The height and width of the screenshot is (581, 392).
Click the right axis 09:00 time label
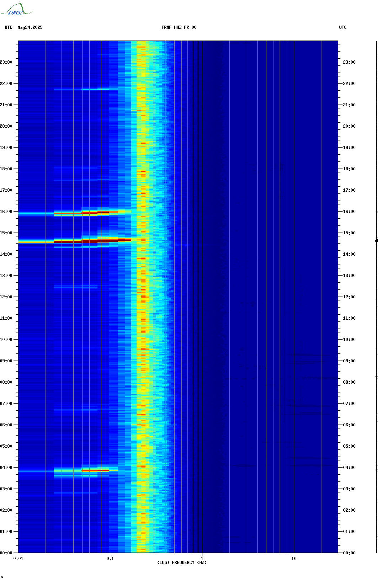pos(349,361)
